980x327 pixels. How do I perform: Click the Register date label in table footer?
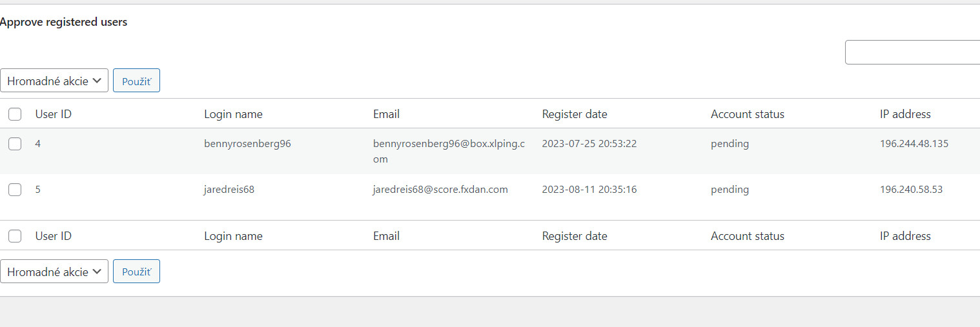click(x=575, y=236)
